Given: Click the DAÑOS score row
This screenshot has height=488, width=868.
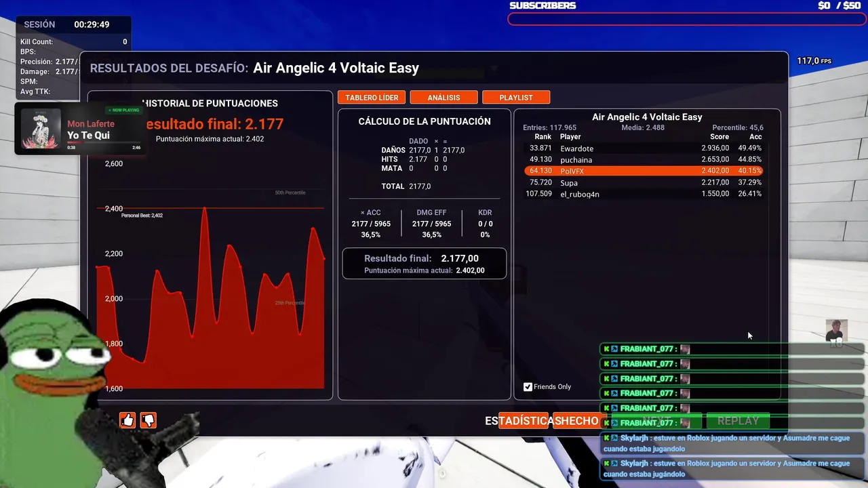Looking at the screenshot, I should click(423, 150).
